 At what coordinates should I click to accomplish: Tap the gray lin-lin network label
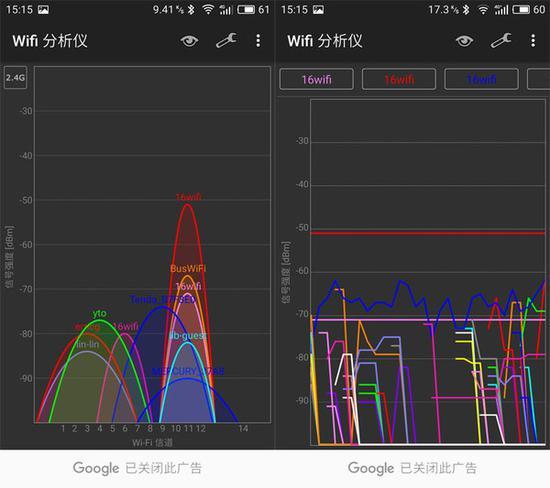click(x=88, y=345)
